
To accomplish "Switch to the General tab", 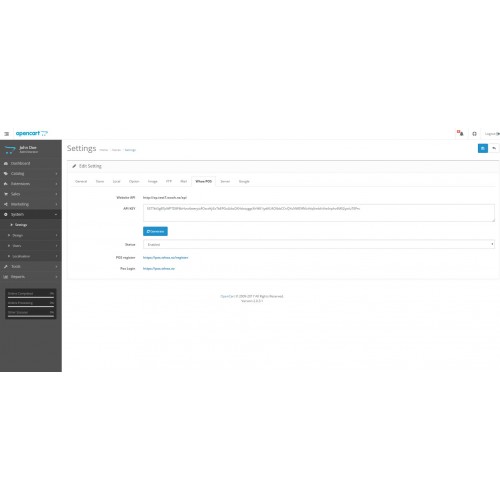I will pyautogui.click(x=81, y=181).
